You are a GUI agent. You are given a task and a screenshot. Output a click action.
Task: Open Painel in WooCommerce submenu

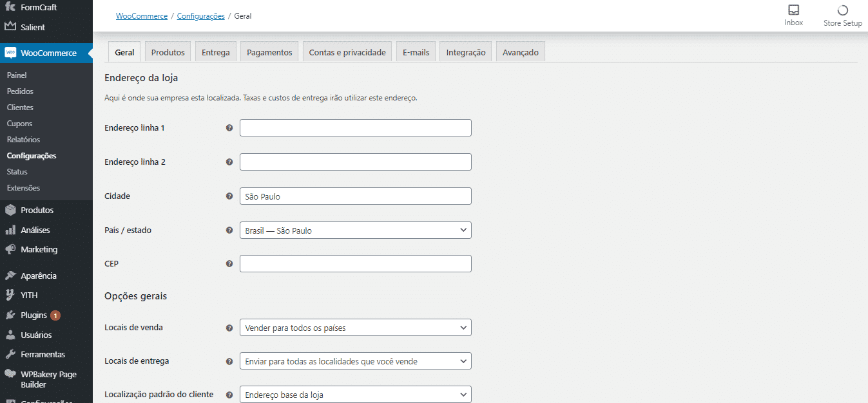coord(17,75)
